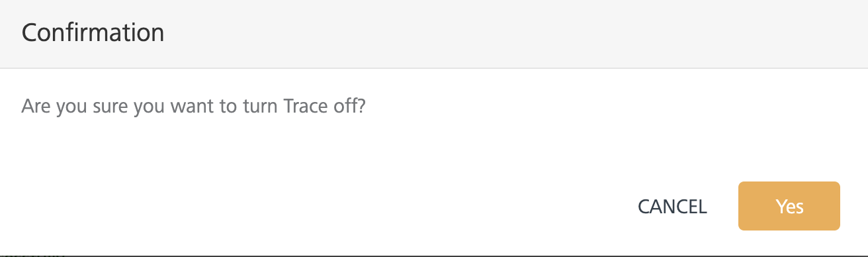Screen dimensions: 868x257
Task: Click the 'Are you sure' message text
Action: (193, 107)
